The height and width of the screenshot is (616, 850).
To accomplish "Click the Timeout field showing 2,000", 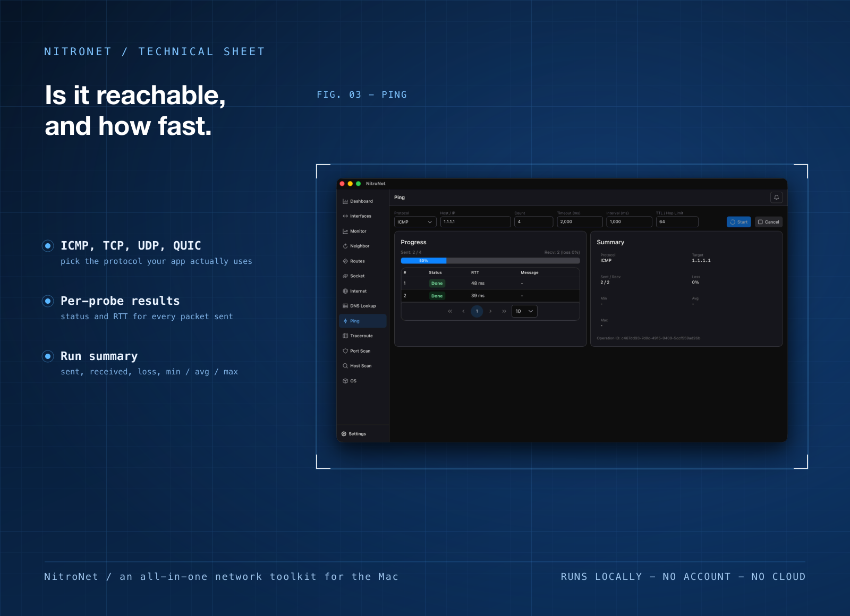I will pyautogui.click(x=580, y=222).
